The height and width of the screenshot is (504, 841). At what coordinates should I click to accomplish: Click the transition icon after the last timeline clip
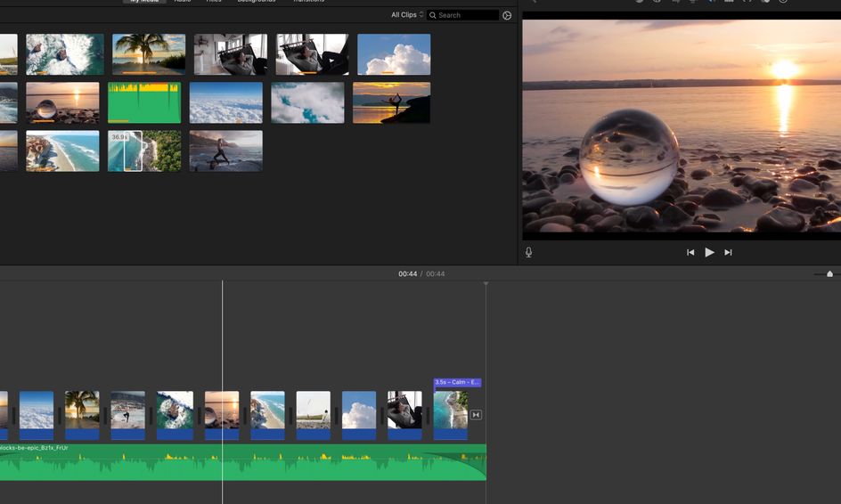click(x=476, y=415)
